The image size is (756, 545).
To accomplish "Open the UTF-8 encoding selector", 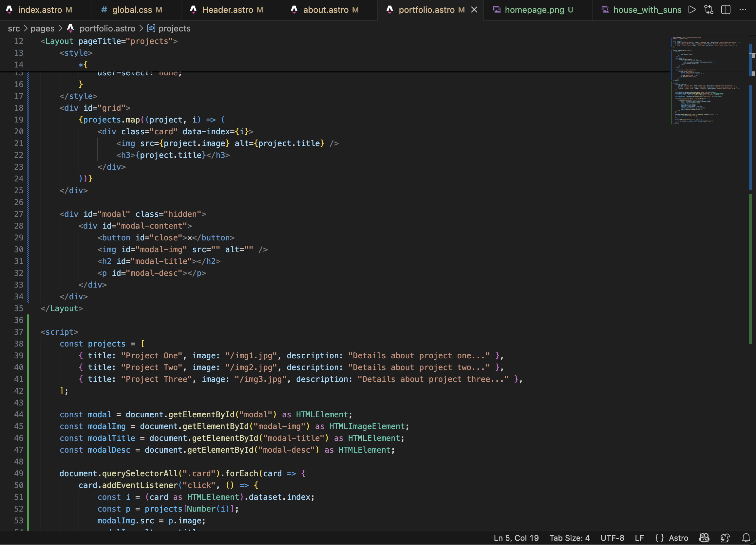I will pyautogui.click(x=612, y=538).
